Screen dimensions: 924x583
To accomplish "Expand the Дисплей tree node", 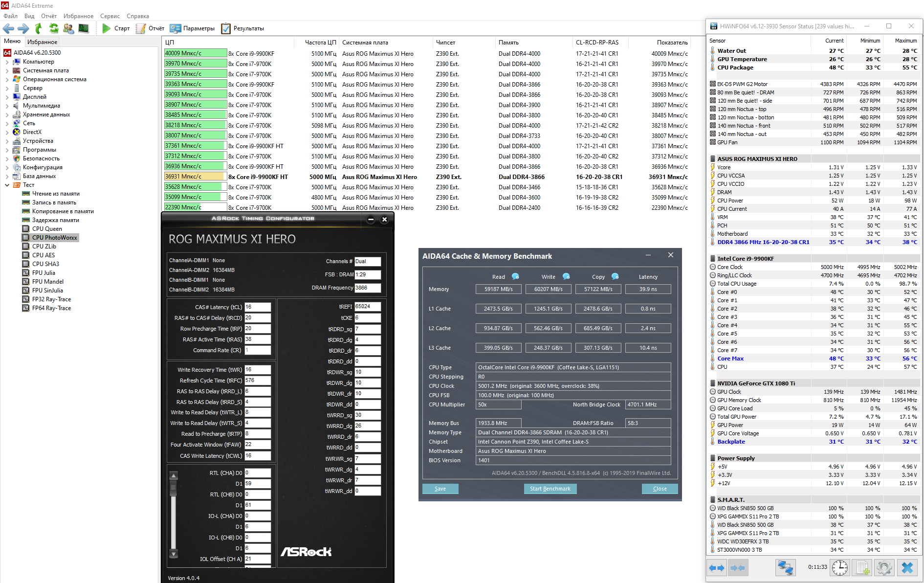I will click(7, 97).
